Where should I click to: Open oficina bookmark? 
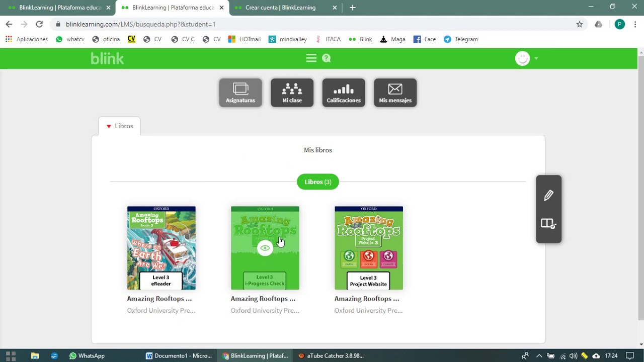(x=106, y=39)
